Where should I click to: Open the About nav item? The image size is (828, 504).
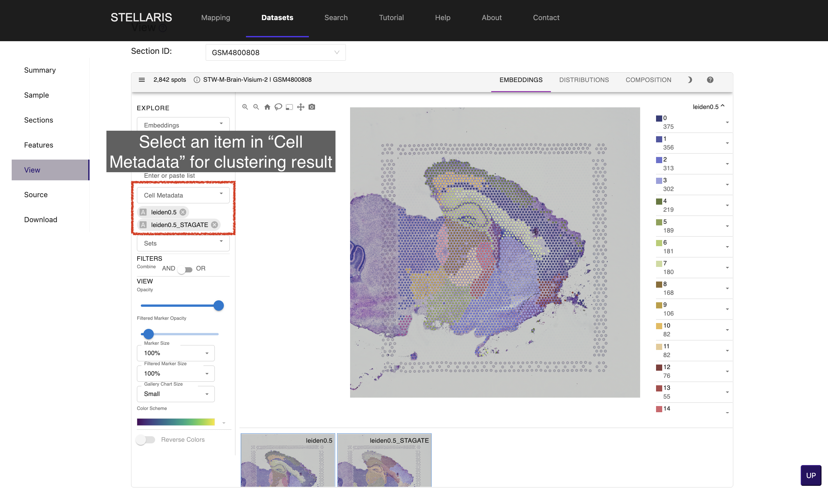492,18
